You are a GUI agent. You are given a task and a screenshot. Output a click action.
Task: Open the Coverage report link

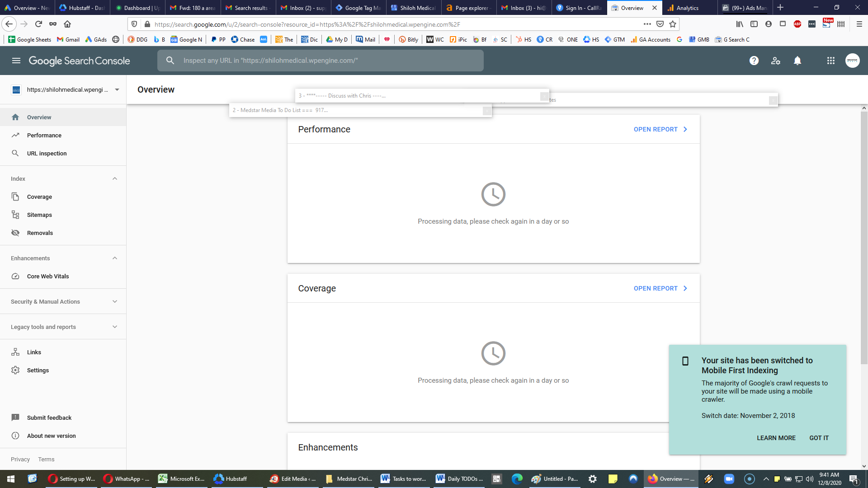point(660,288)
